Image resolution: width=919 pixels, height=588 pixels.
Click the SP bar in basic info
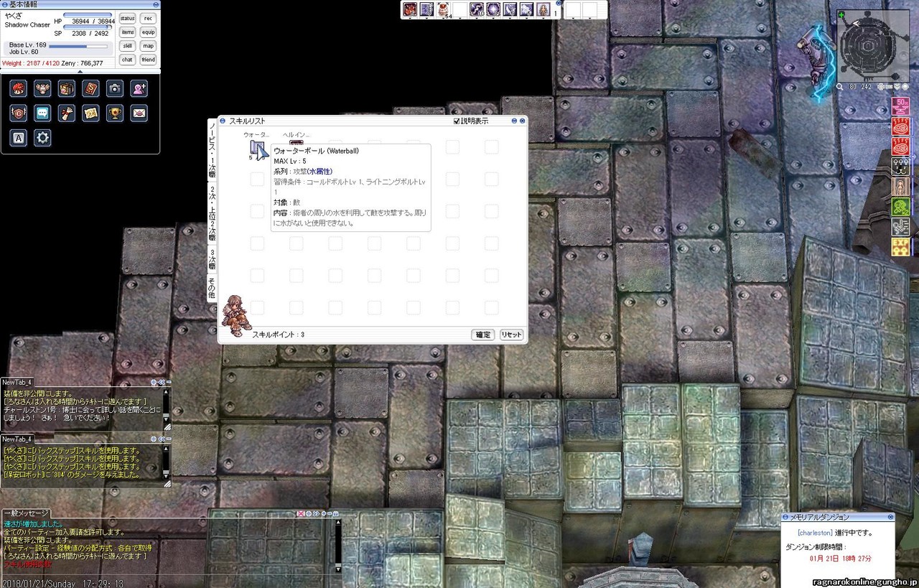pyautogui.click(x=88, y=27)
